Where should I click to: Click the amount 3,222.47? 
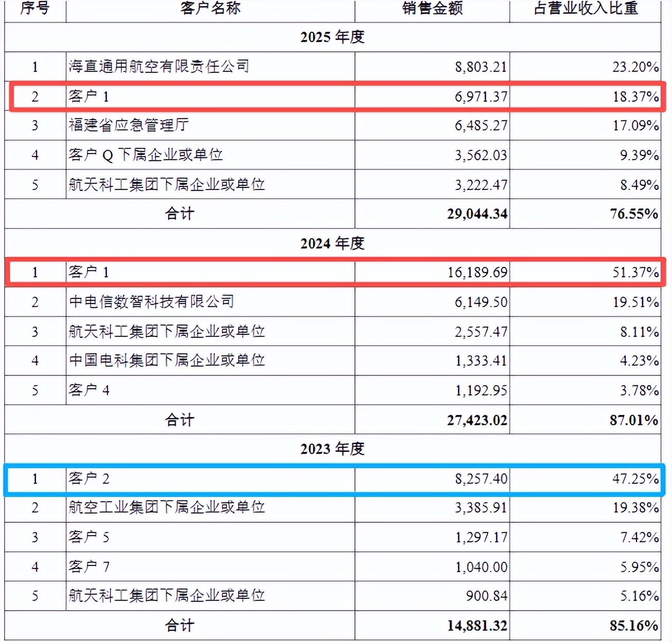(481, 185)
